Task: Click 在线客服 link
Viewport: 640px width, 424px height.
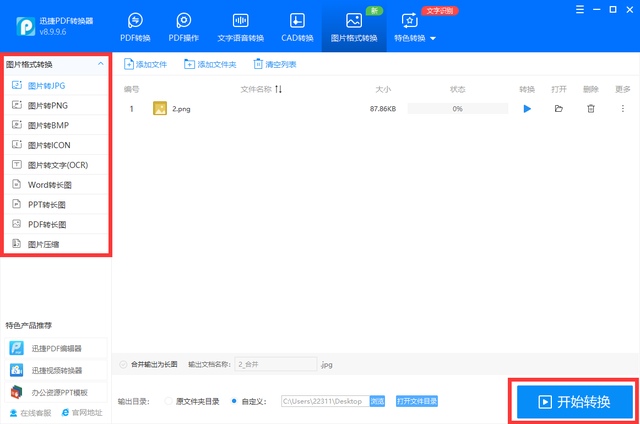Action: click(x=31, y=413)
